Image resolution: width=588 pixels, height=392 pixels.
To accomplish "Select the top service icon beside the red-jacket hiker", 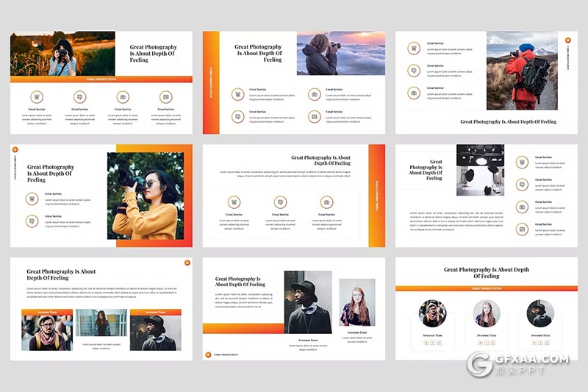I will (414, 50).
